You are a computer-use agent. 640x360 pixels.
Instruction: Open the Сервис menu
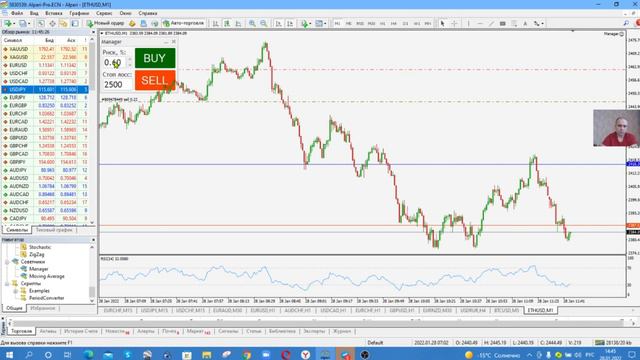point(104,13)
